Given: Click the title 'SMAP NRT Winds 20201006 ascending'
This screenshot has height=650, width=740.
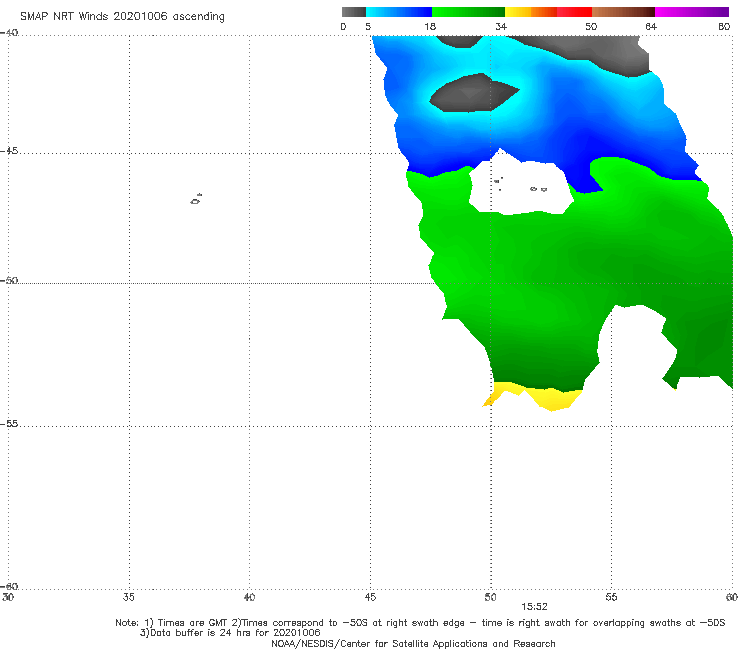Looking at the screenshot, I should [x=122, y=17].
